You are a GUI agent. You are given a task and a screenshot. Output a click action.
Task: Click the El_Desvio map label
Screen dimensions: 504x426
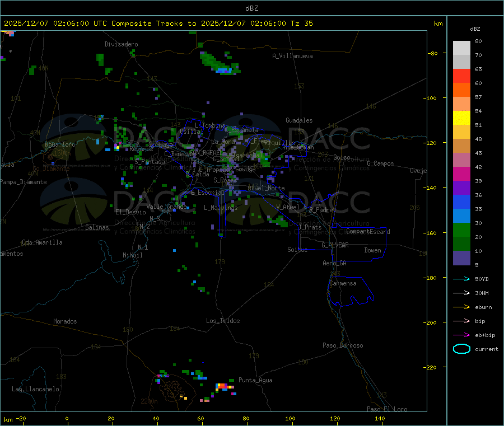(x=131, y=212)
